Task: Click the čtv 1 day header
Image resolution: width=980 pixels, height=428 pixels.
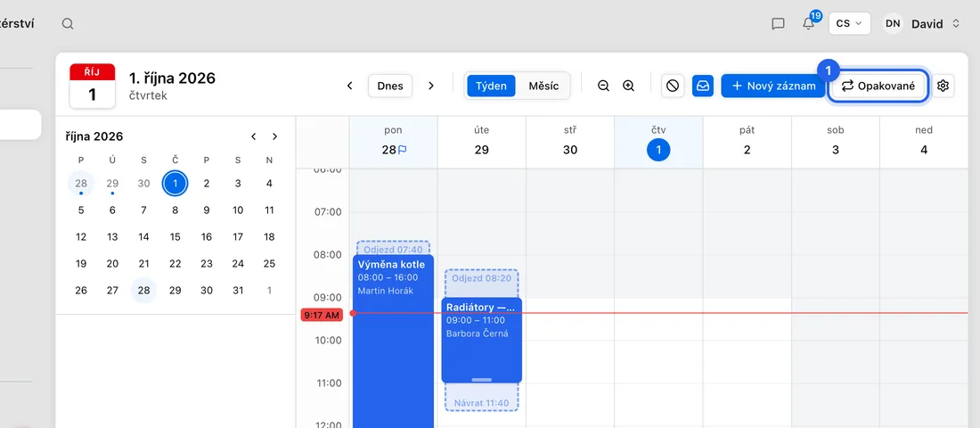Action: pos(658,140)
